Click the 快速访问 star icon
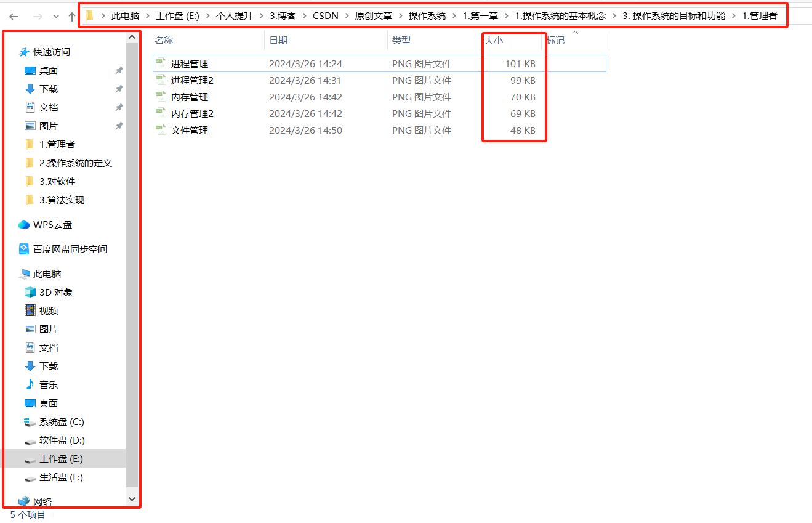This screenshot has width=812, height=523. pos(25,52)
